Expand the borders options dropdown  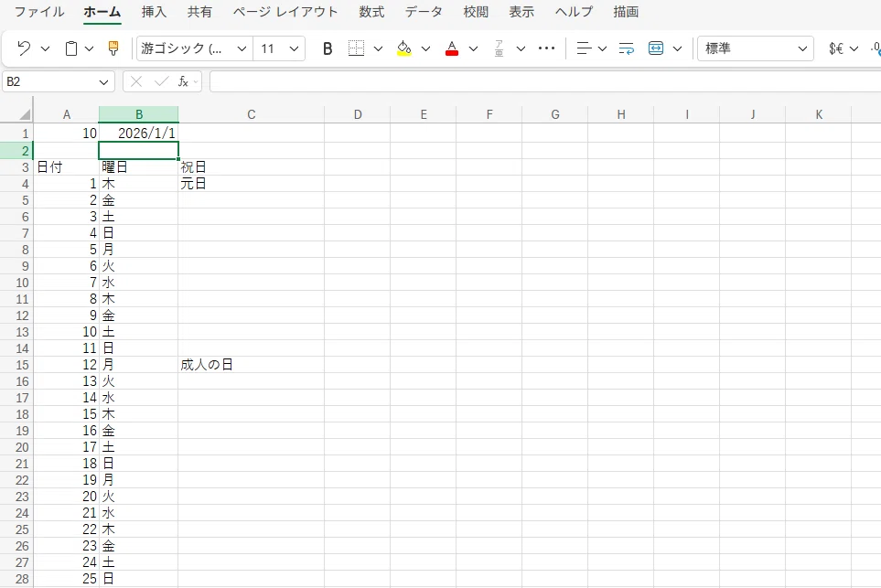pyautogui.click(x=378, y=48)
